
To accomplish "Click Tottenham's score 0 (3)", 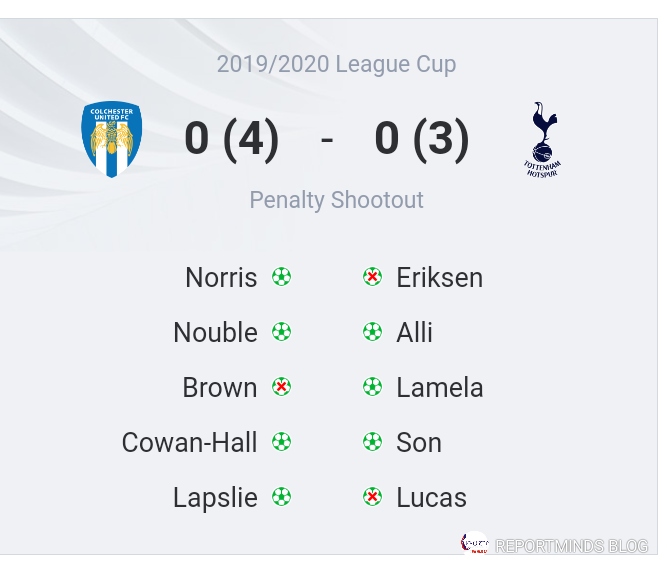I will 421,138.
